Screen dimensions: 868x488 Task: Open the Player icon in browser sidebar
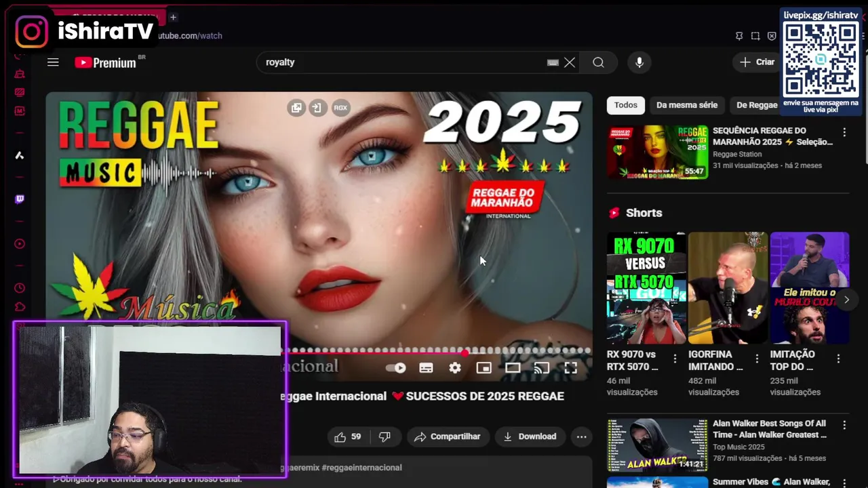point(20,244)
